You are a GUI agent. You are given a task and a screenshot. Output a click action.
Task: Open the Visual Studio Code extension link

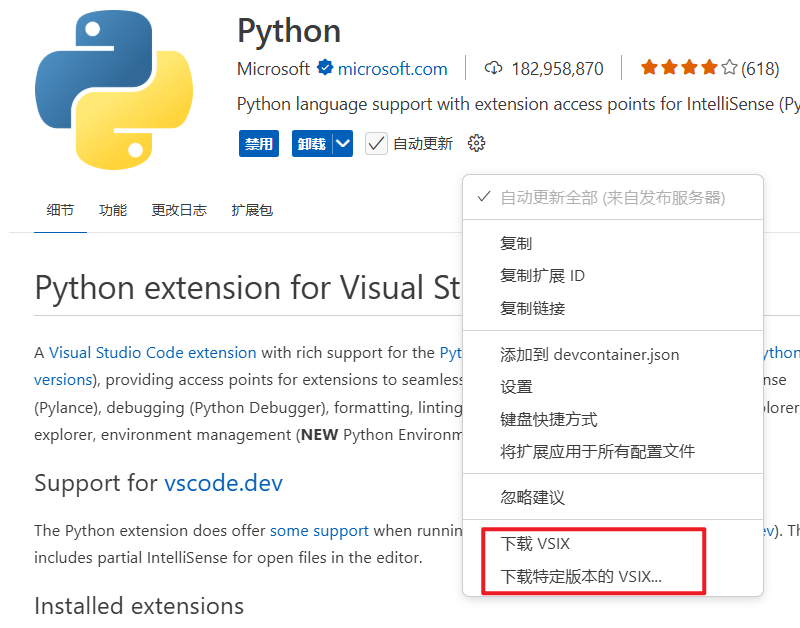tap(153, 353)
